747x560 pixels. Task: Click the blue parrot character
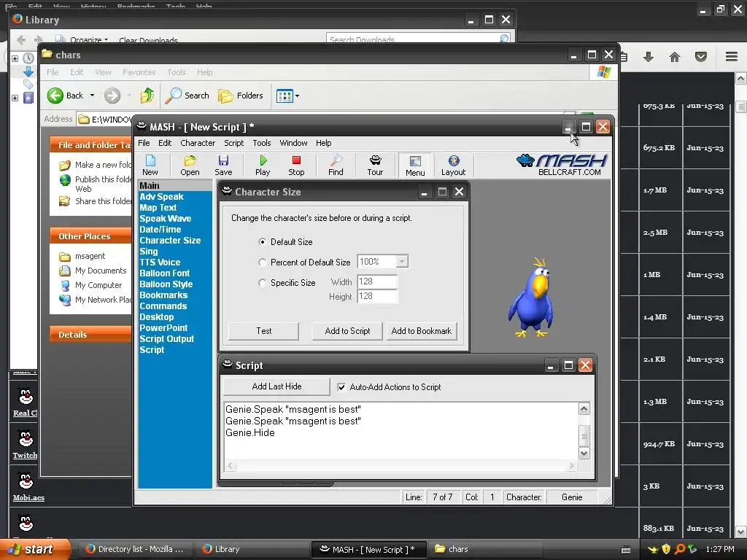pos(532,297)
